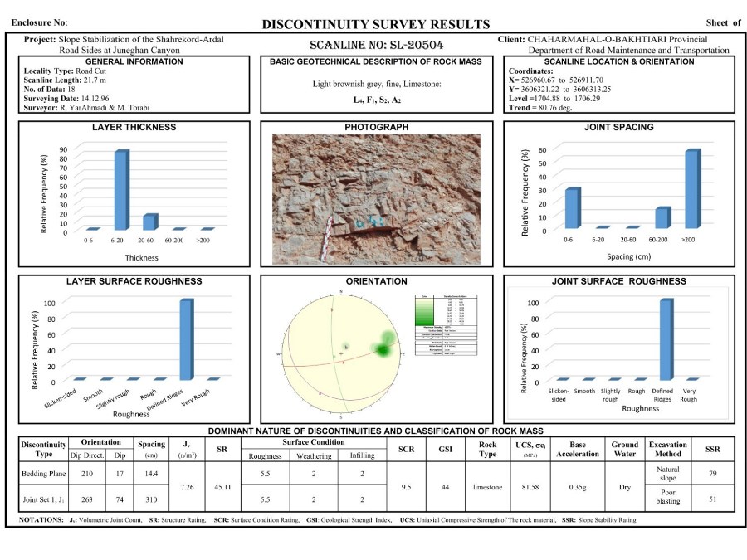Image resolution: width=747 pixels, height=560 pixels.
Task: Click 'Surveying Date: 14.12.96' line
Action: point(66,99)
